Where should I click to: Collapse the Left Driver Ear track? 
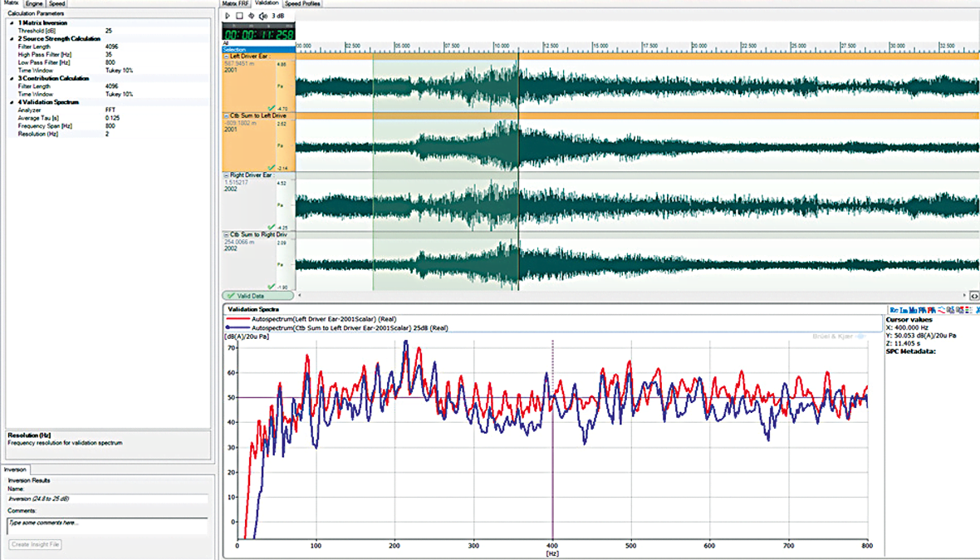[226, 56]
